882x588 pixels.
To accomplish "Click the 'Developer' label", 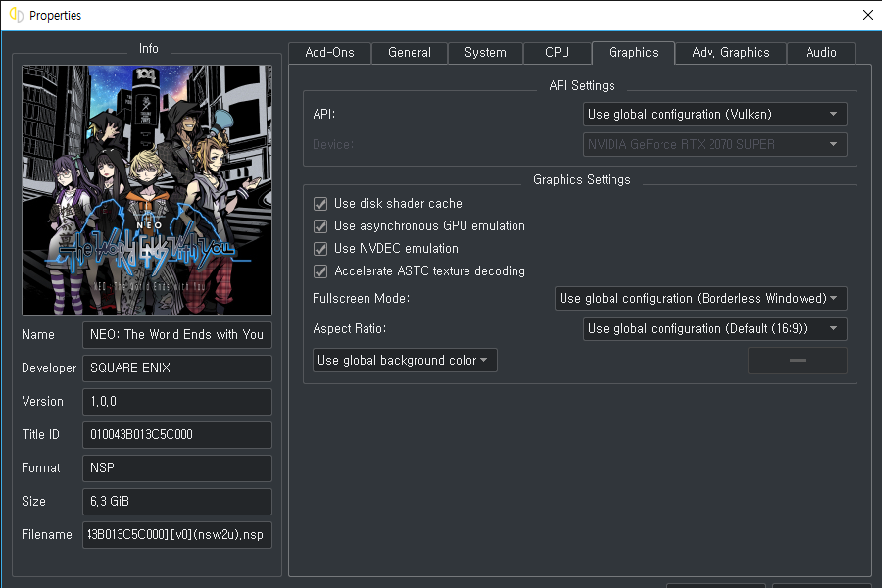I will pos(49,368).
